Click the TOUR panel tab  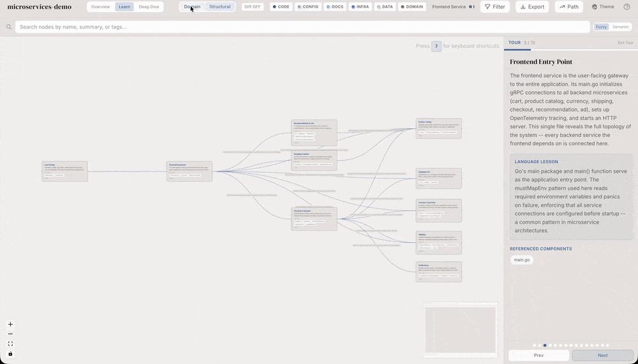(x=514, y=42)
